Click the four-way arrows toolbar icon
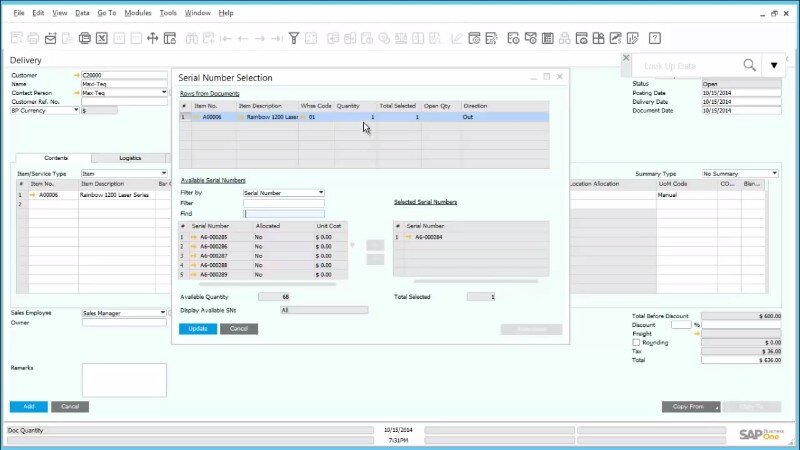Viewport: 800px width, 450px height. pos(153,38)
